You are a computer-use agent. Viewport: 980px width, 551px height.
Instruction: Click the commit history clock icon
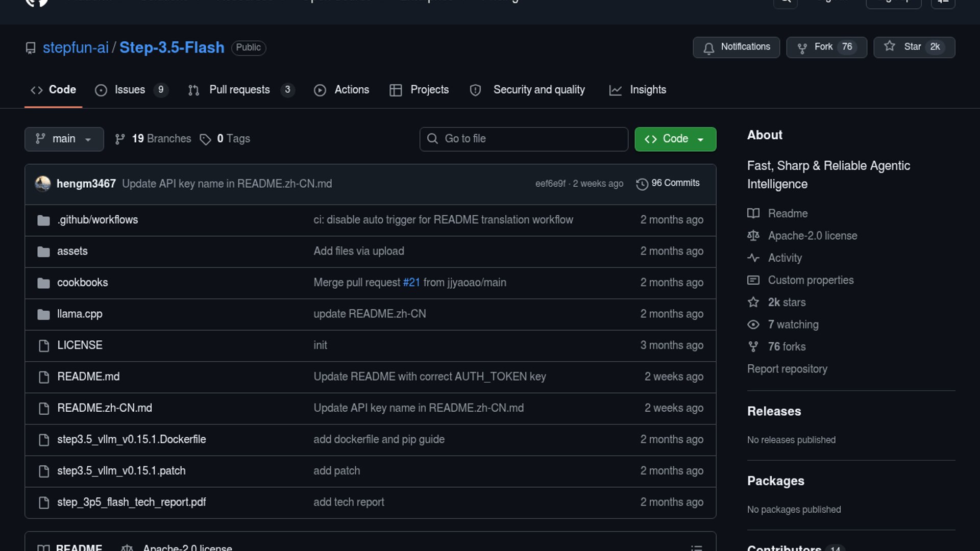click(x=642, y=184)
